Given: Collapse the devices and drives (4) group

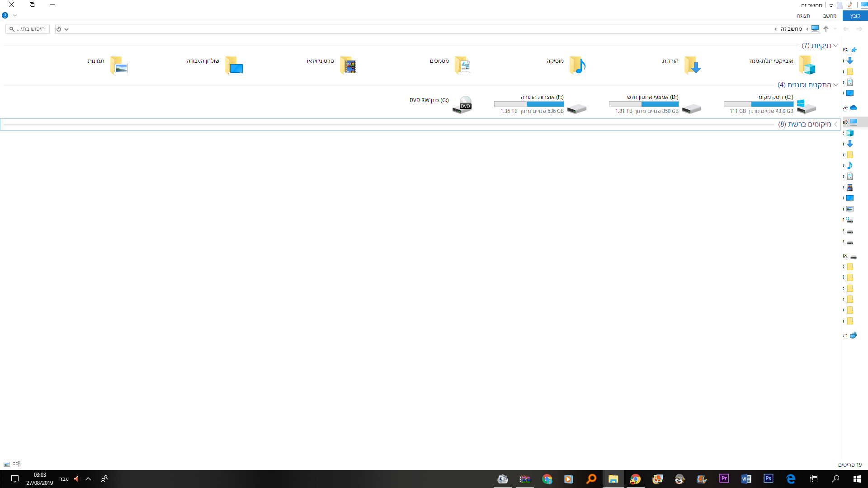Looking at the screenshot, I should (835, 85).
